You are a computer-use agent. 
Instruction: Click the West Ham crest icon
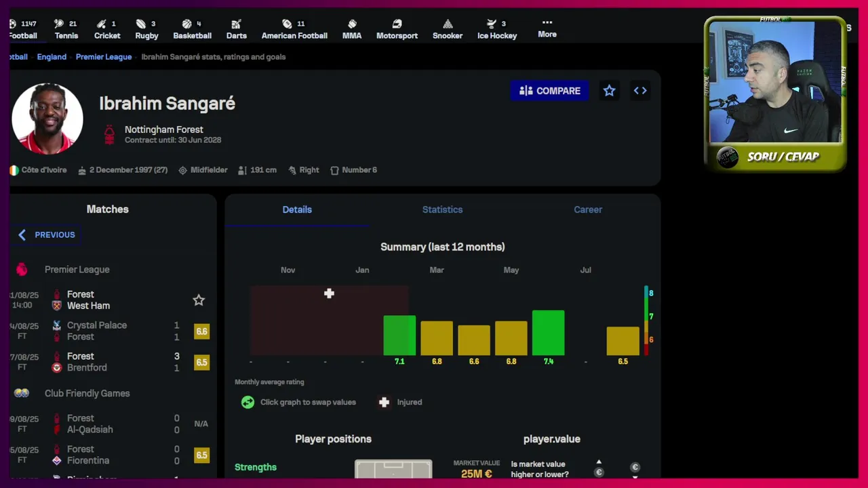[57, 306]
